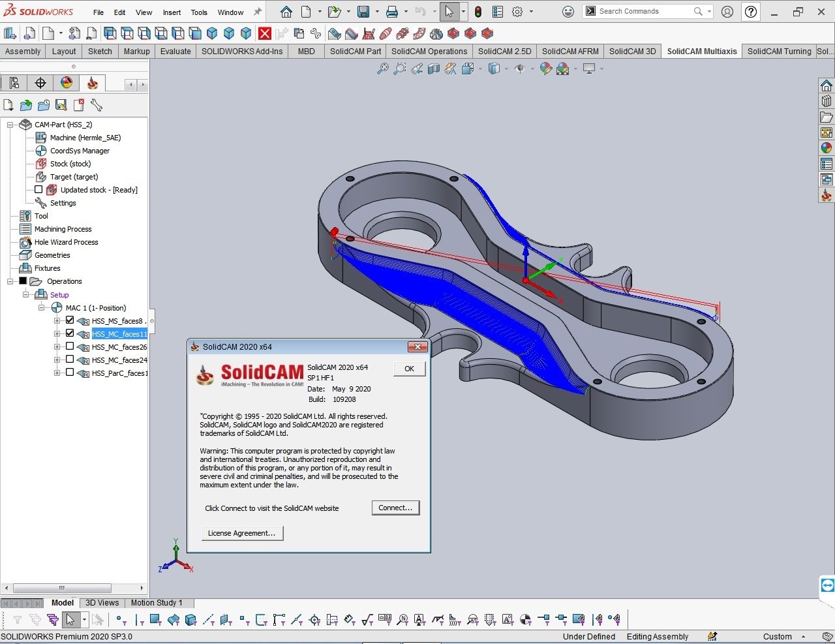Click the License Agreement button
The height and width of the screenshot is (644, 835).
(241, 533)
